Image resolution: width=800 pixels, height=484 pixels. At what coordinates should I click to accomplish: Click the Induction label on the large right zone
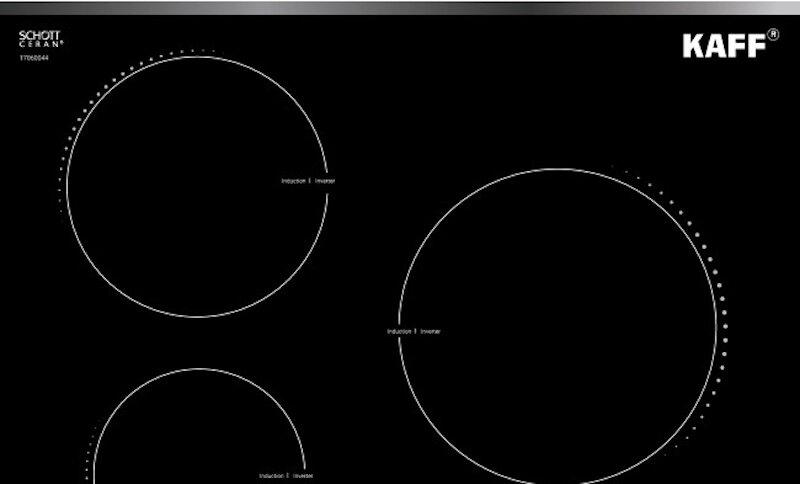(x=399, y=331)
